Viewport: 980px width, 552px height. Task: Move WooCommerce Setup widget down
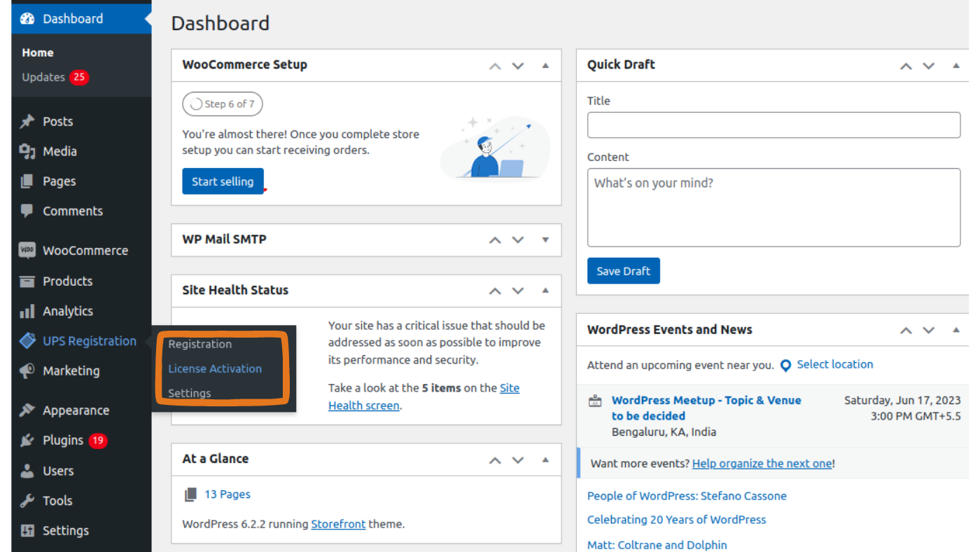click(x=518, y=66)
